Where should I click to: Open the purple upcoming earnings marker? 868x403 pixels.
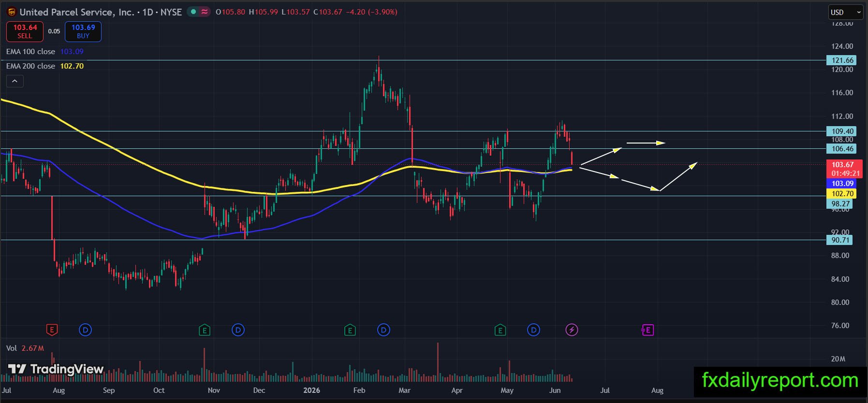tap(647, 330)
